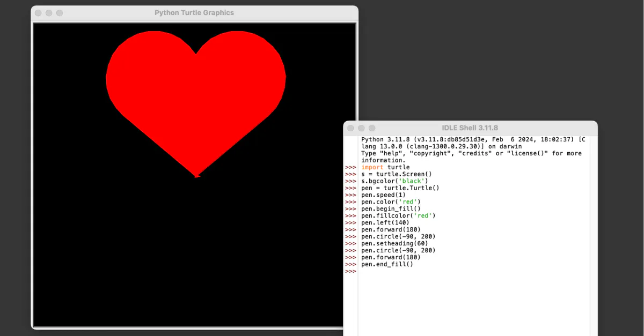Viewport: 644px width, 336px height.
Task: Click the pen.fillcolor('red') line
Action: pyautogui.click(x=398, y=216)
